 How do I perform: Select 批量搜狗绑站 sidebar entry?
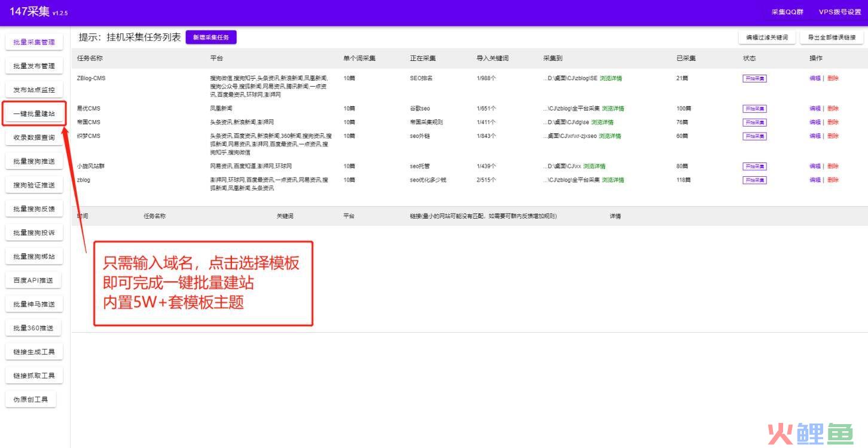(x=34, y=257)
